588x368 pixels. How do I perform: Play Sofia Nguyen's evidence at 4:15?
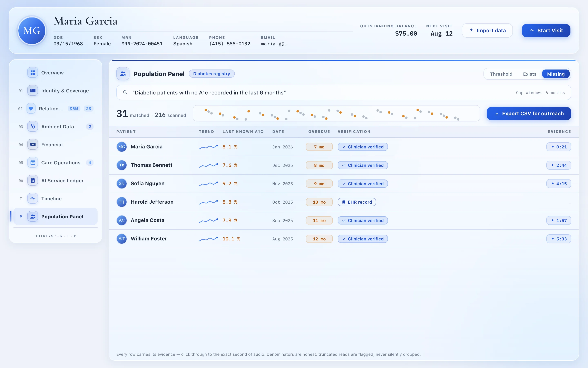[559, 184]
